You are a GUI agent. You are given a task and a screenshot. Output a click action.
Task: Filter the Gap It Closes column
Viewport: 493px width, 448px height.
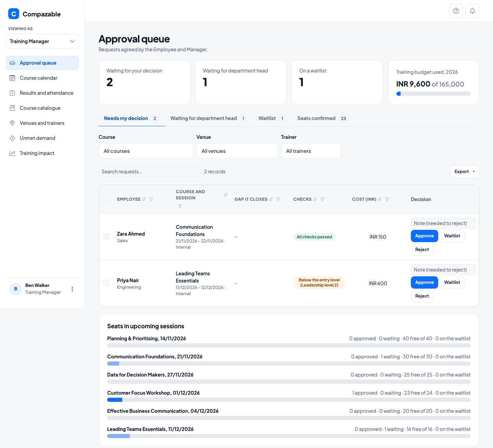tap(278, 199)
